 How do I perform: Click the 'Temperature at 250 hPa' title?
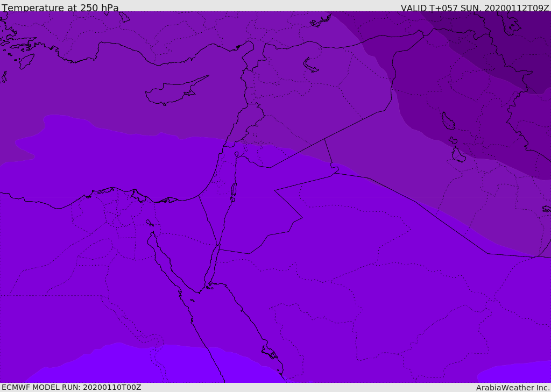(x=60, y=8)
